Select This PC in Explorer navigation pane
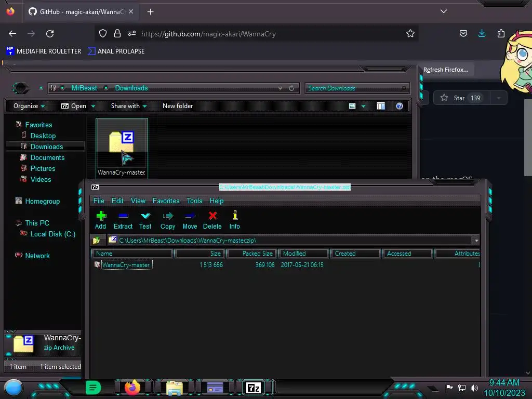532x399 pixels. click(37, 223)
